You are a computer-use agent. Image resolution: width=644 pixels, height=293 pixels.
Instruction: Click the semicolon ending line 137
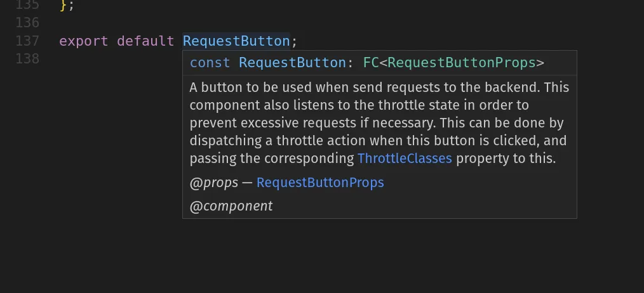pos(294,41)
